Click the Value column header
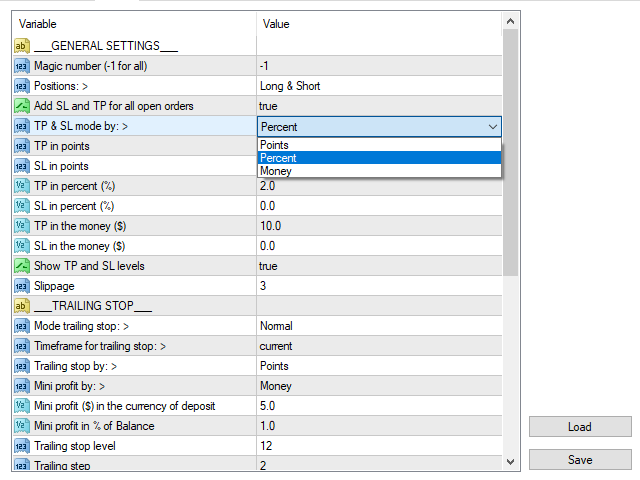 pyautogui.click(x=379, y=24)
